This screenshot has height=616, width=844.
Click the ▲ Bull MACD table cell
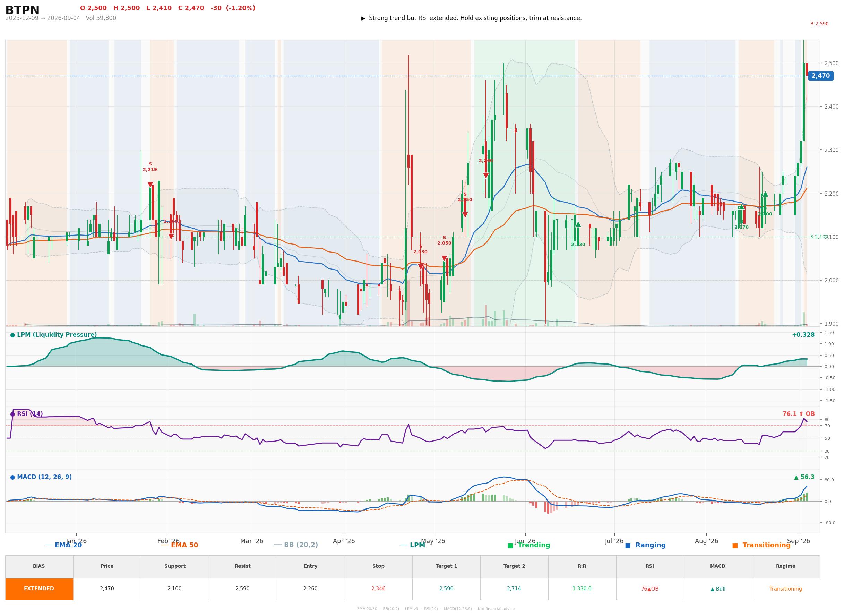pyautogui.click(x=718, y=589)
